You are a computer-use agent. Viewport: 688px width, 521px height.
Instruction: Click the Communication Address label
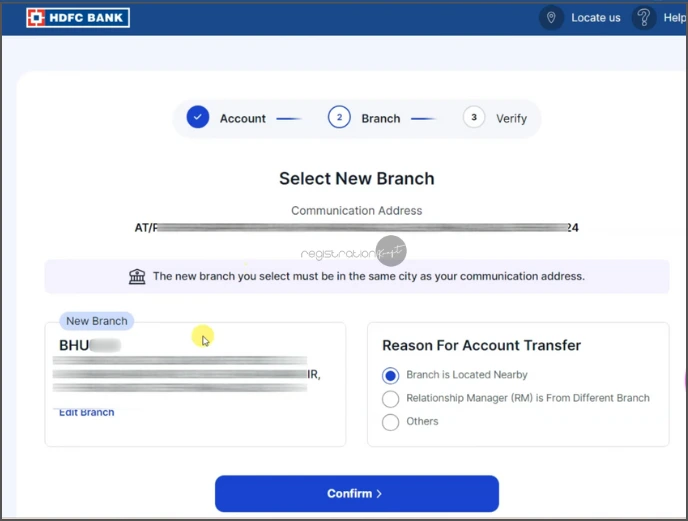click(x=357, y=211)
